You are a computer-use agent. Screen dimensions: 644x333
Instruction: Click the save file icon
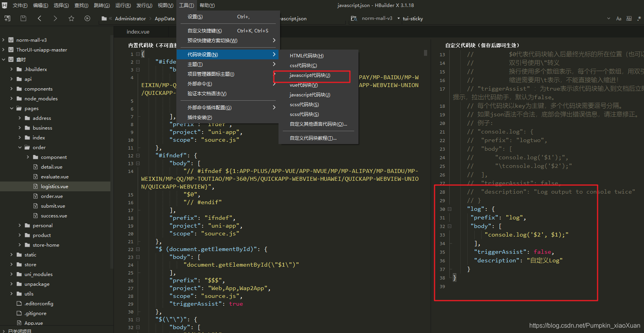(x=23, y=18)
